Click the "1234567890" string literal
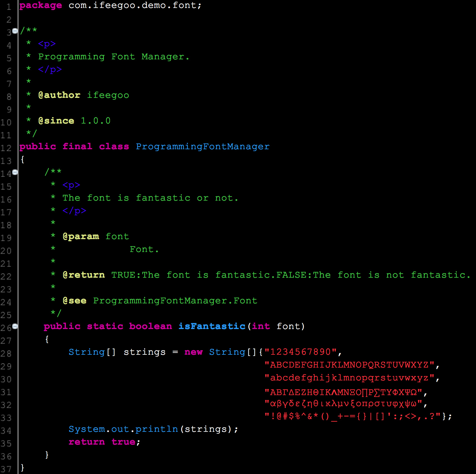 pyautogui.click(x=301, y=352)
